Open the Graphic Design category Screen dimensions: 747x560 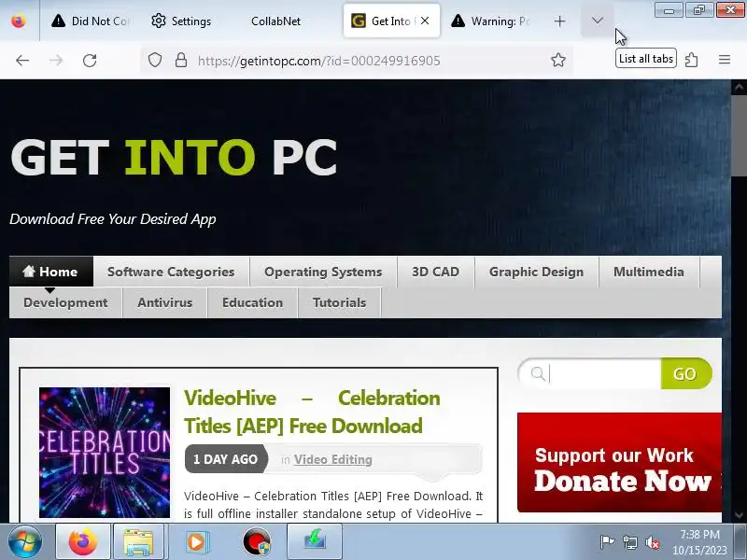click(x=536, y=272)
